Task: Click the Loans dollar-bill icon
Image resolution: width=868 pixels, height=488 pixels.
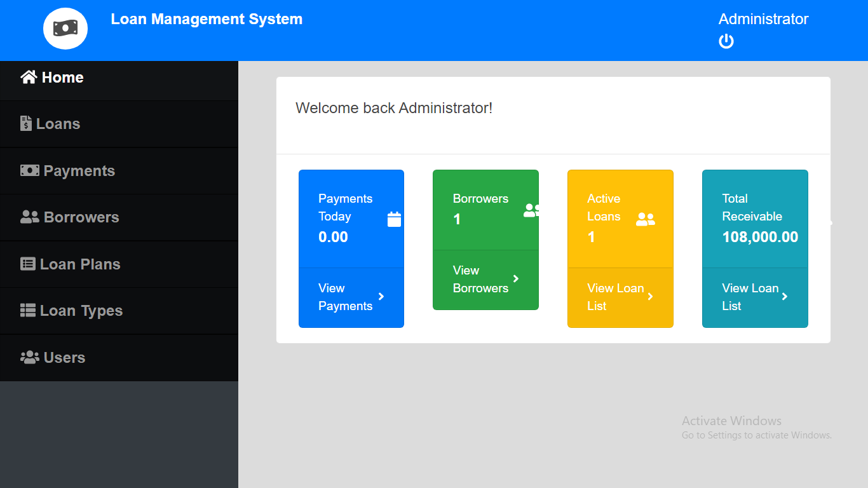Action: [25, 123]
